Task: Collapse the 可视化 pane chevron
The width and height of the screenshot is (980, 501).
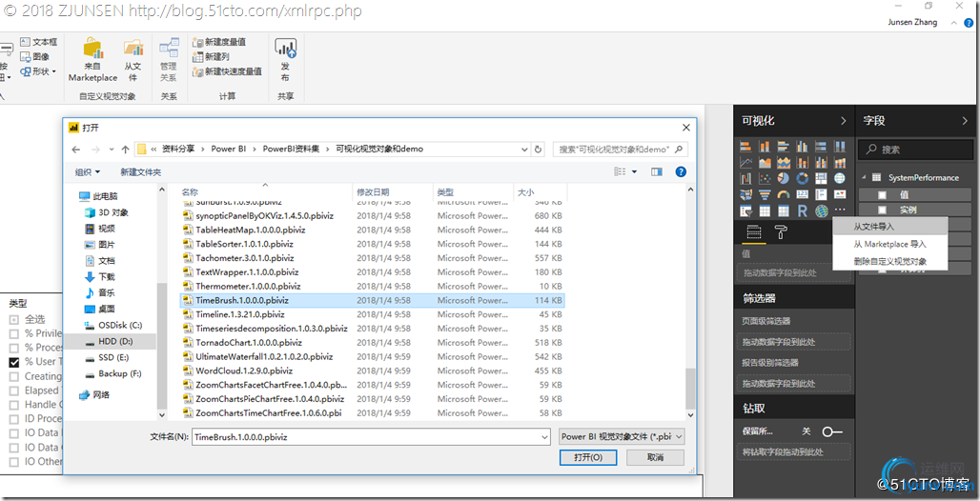Action: 844,121
